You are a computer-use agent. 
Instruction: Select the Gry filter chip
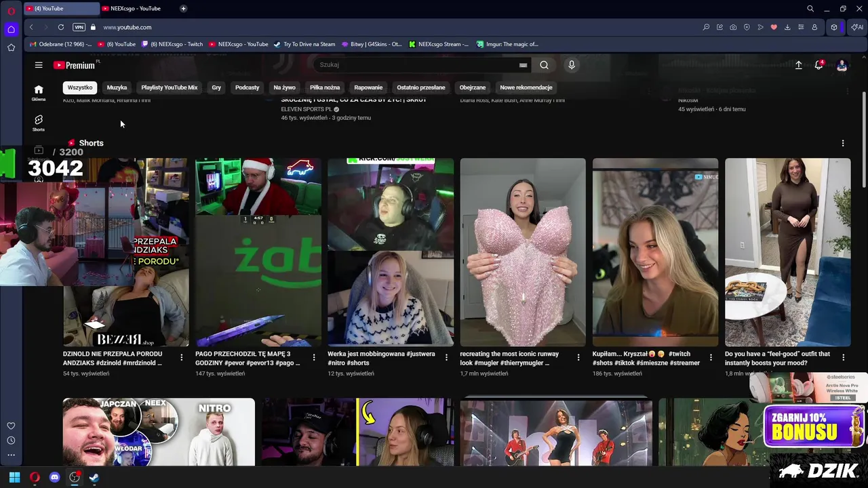click(216, 87)
